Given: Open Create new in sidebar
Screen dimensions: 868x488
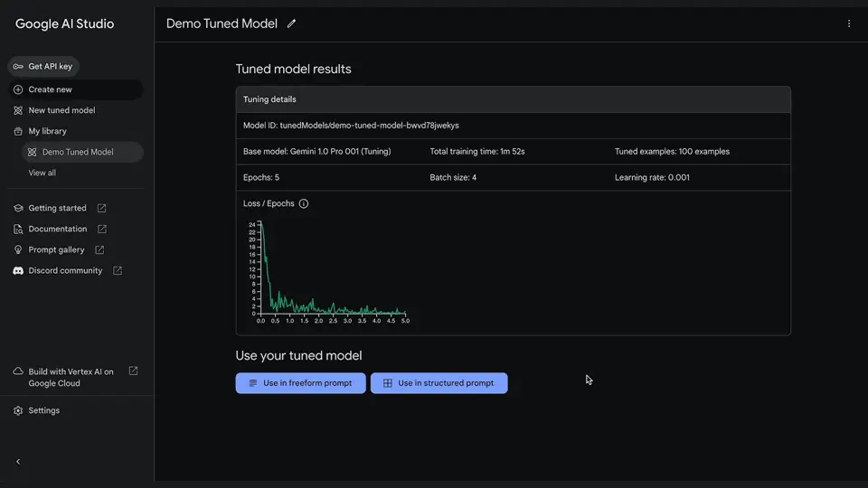Looking at the screenshot, I should [75, 89].
